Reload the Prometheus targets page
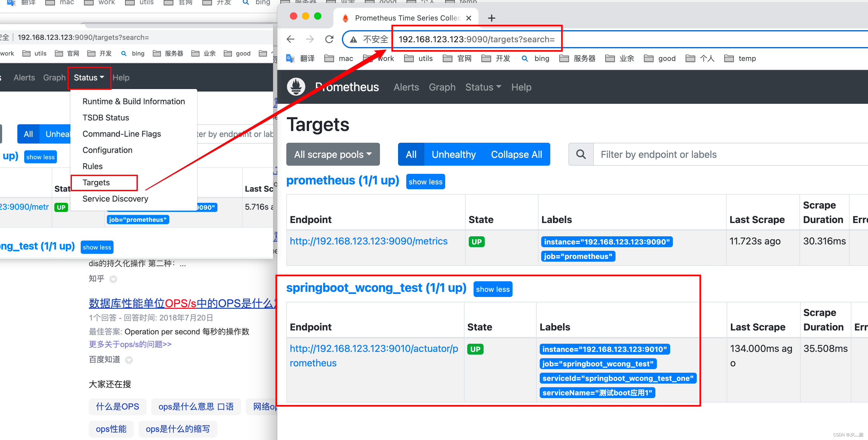The image size is (868, 440). (x=329, y=40)
